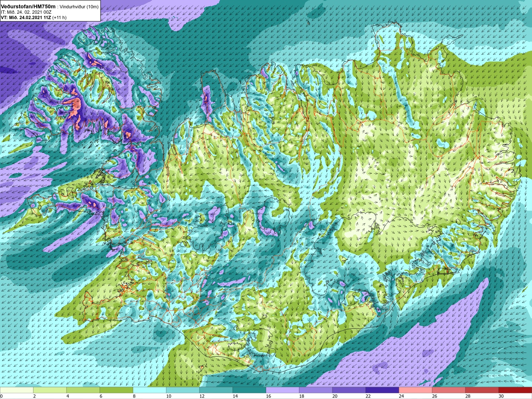
Task: Click the dark teal 14–16 legend swatch
Action: 249,391
